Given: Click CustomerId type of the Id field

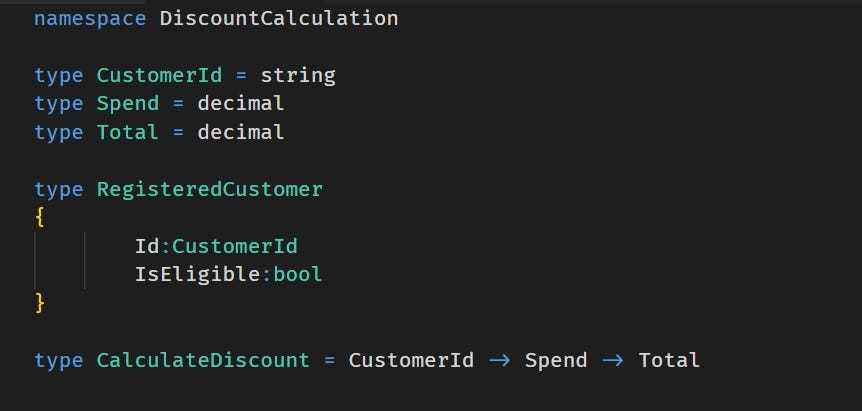Looking at the screenshot, I should (x=235, y=246).
